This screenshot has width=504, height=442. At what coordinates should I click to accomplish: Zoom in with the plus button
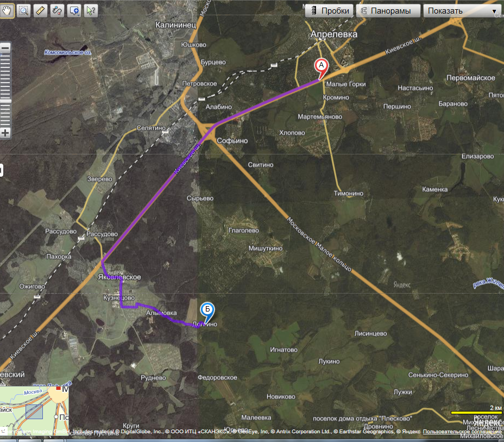tap(5, 133)
